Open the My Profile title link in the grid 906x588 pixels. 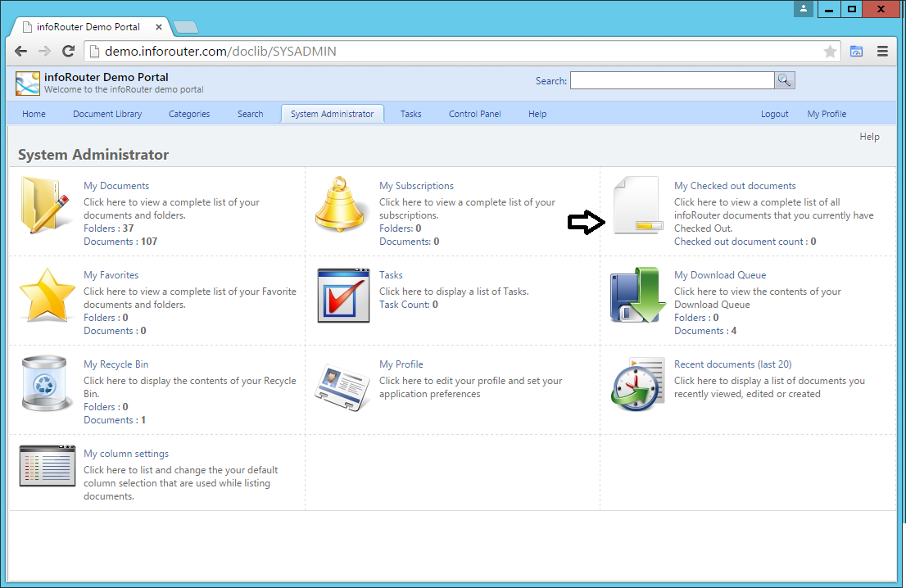(x=401, y=364)
